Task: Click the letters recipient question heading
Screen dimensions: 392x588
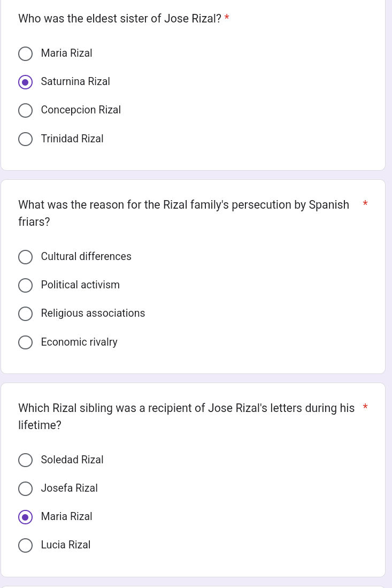Action: pyautogui.click(x=187, y=416)
